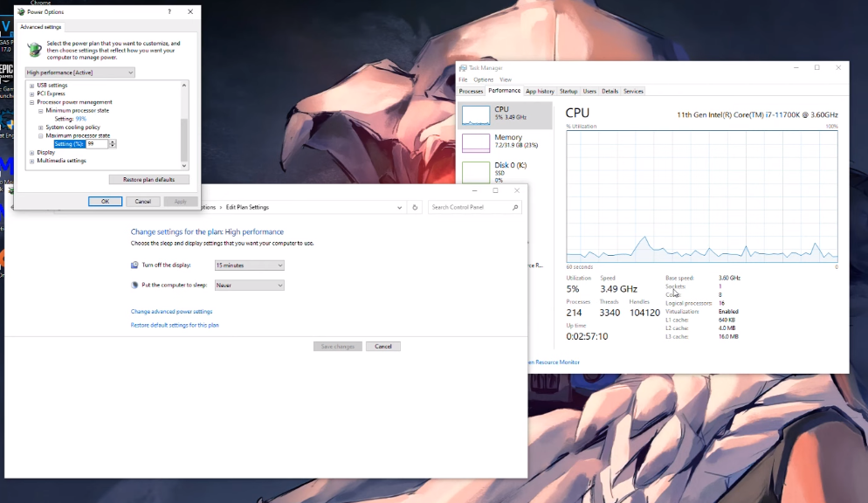This screenshot has height=503, width=868.
Task: Click the search magnifier icon in Control Panel
Action: point(515,208)
